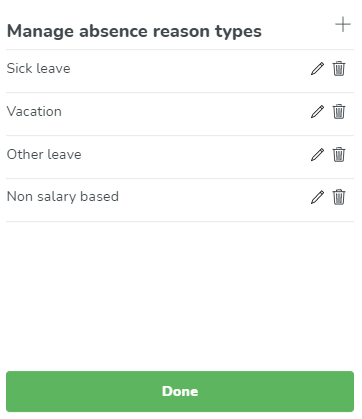Edit the Vacation absence type

[317, 111]
